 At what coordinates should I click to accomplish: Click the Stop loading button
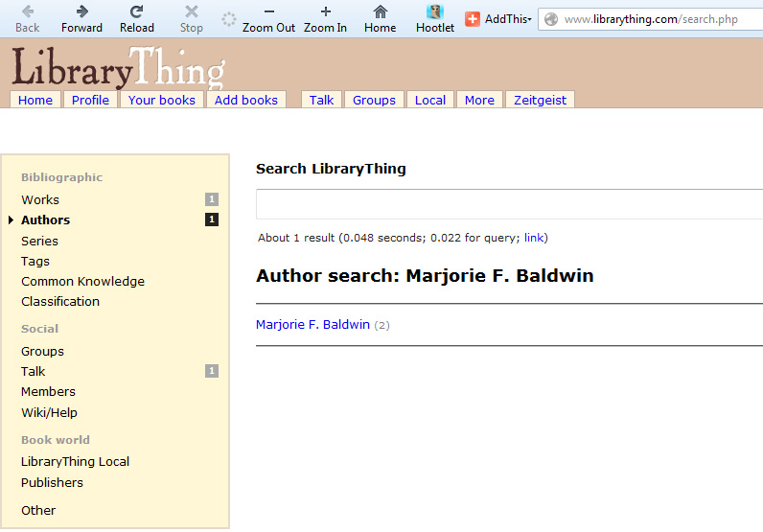pos(192,19)
